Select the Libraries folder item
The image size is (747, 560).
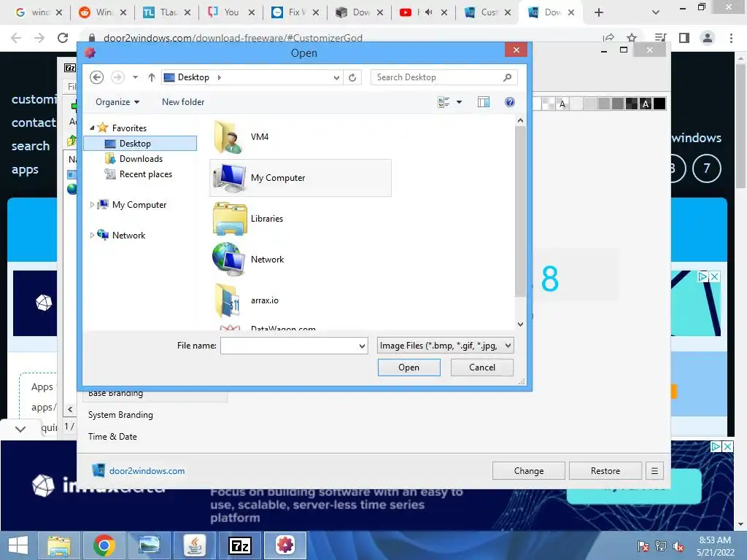coord(301,219)
